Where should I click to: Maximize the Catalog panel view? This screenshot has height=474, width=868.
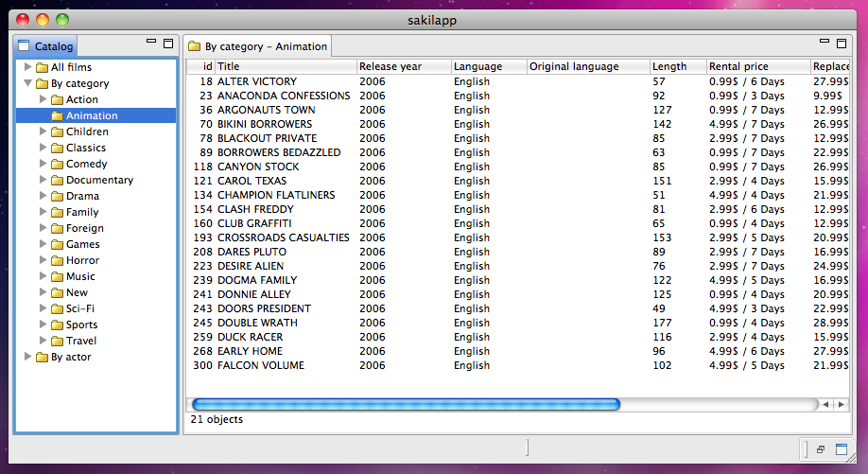[168, 43]
